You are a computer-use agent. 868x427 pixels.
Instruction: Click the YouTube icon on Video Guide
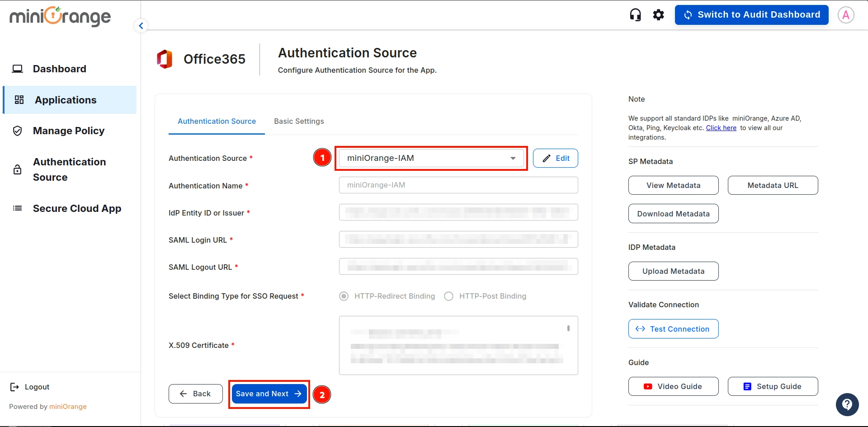647,386
